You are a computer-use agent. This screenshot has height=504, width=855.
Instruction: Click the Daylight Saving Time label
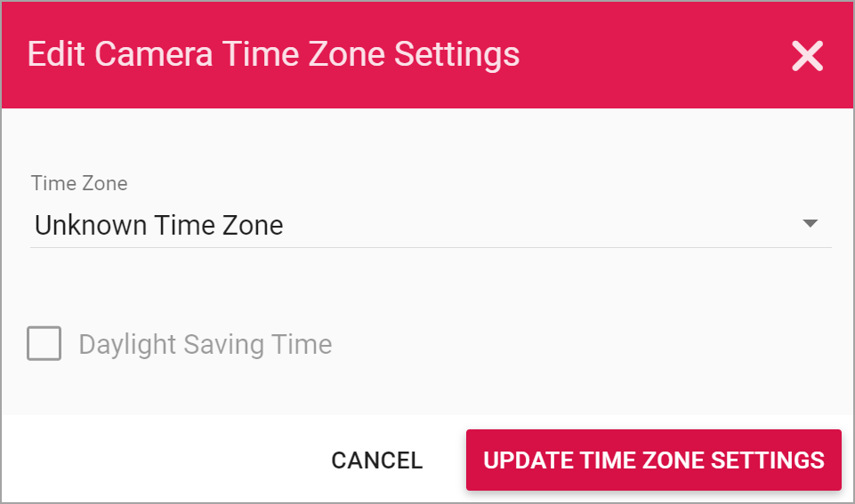point(205,344)
